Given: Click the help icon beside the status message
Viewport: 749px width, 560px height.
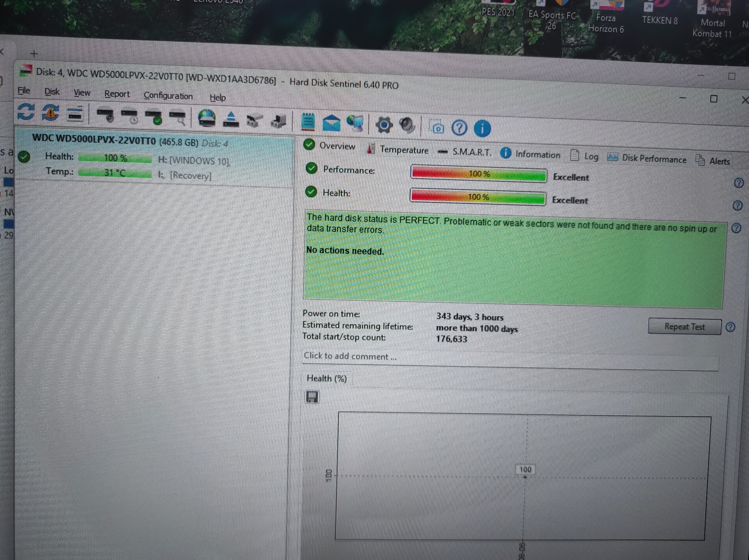Looking at the screenshot, I should tap(736, 228).
